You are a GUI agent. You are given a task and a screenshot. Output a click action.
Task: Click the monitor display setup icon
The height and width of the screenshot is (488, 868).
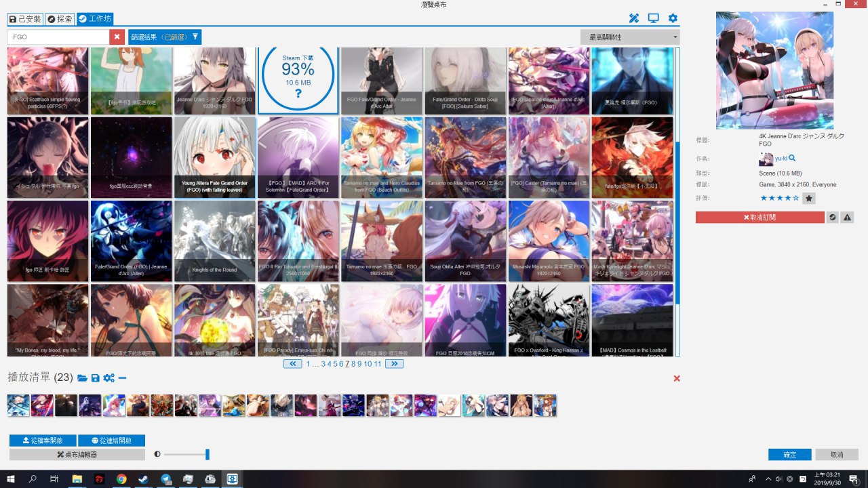pyautogui.click(x=654, y=18)
